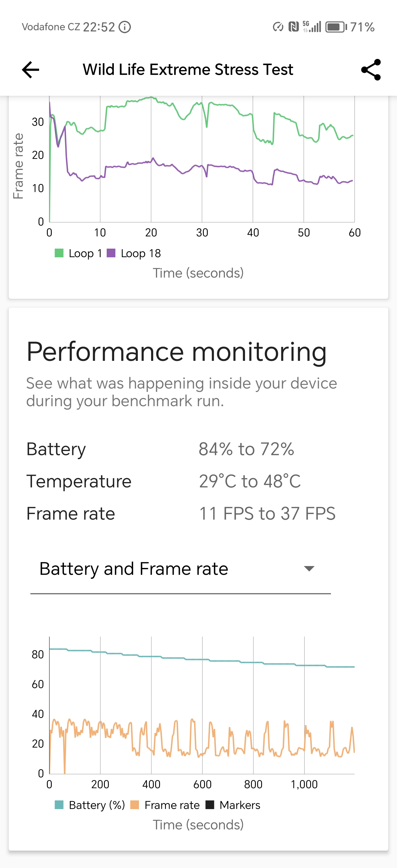Image resolution: width=397 pixels, height=868 pixels.
Task: Tap the battery status icon
Action: point(336,27)
